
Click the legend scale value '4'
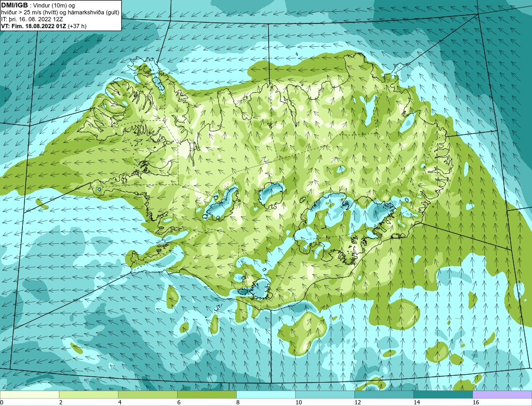120,402
